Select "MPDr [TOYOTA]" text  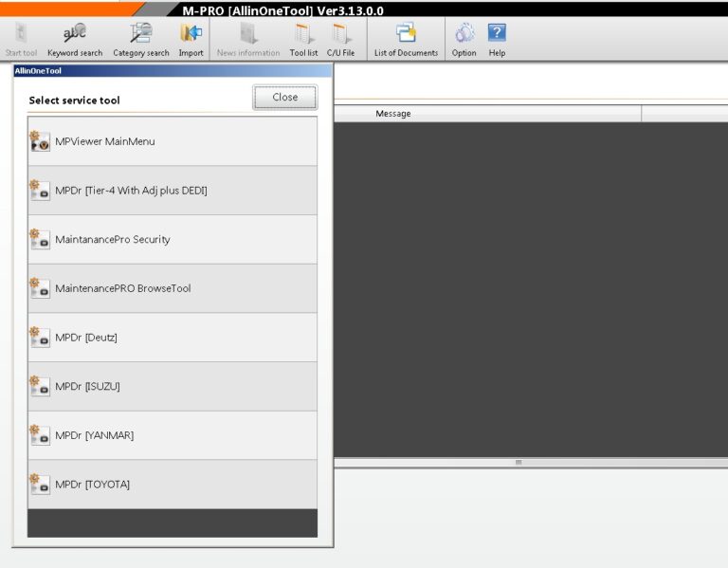click(92, 485)
